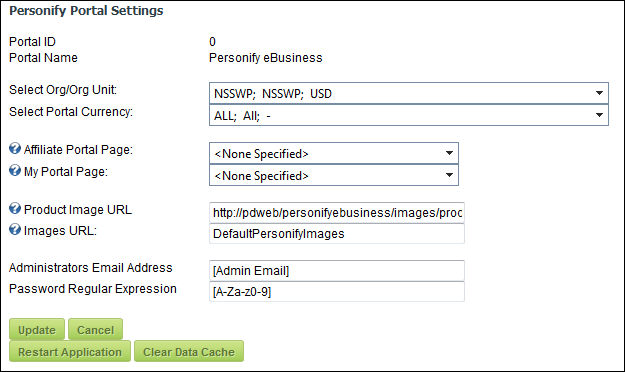Expand the My Portal Page dropdown
Image resolution: width=625 pixels, height=372 pixels.
tap(334, 175)
